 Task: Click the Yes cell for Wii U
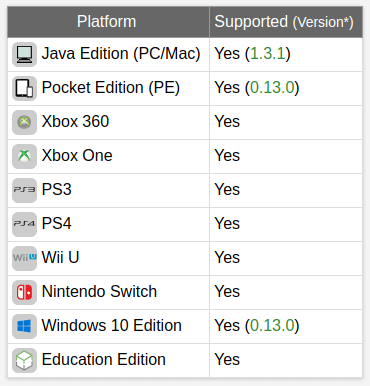tap(286, 258)
